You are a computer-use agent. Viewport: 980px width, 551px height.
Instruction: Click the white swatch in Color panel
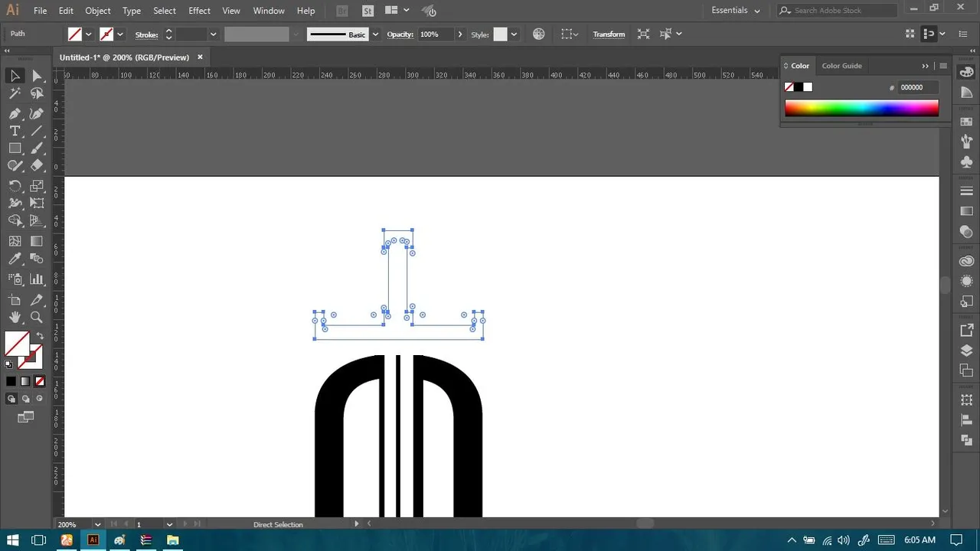808,87
